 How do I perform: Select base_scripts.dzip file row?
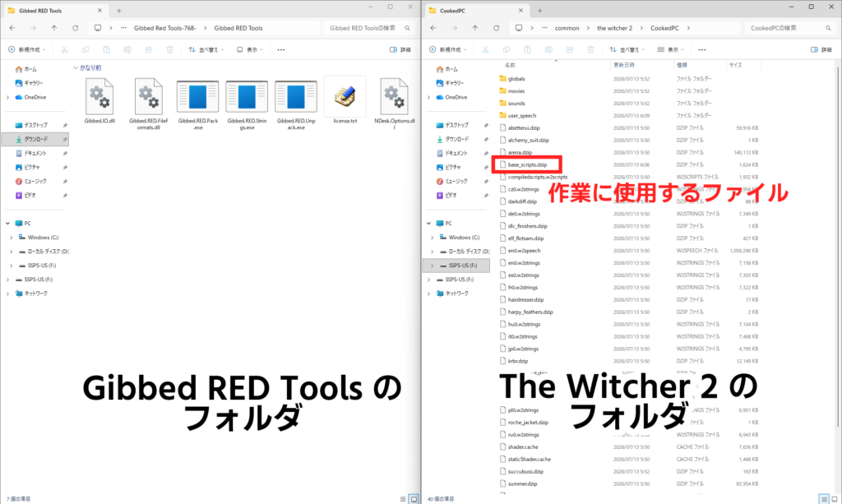(628, 164)
